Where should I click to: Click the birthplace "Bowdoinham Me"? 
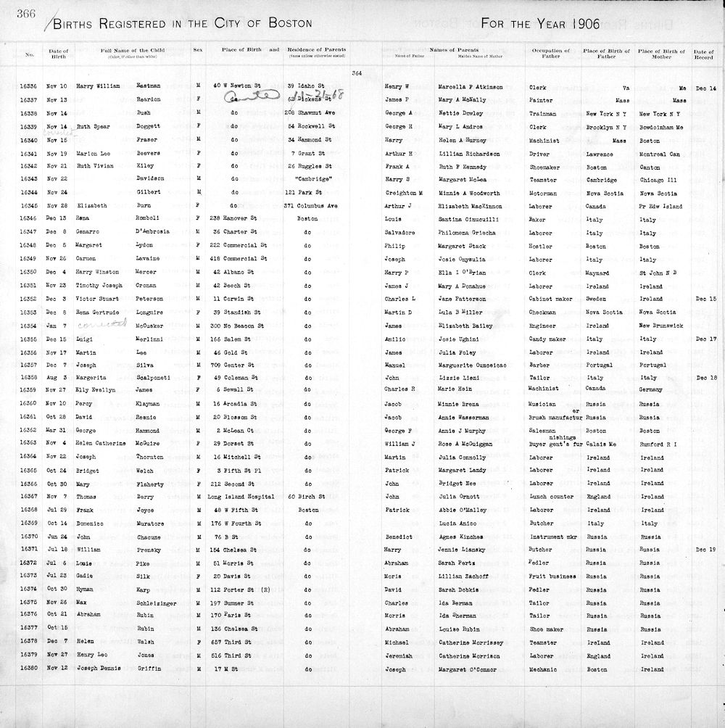click(660, 127)
